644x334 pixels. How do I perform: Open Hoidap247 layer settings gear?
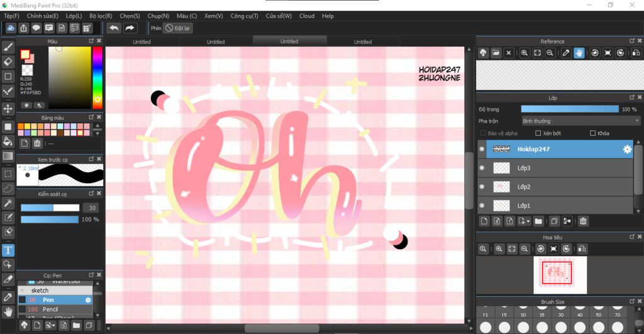627,150
